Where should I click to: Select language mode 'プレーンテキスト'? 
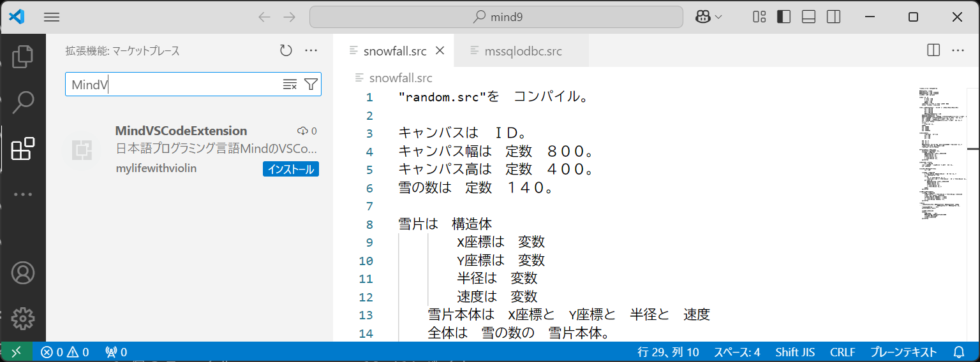point(903,352)
